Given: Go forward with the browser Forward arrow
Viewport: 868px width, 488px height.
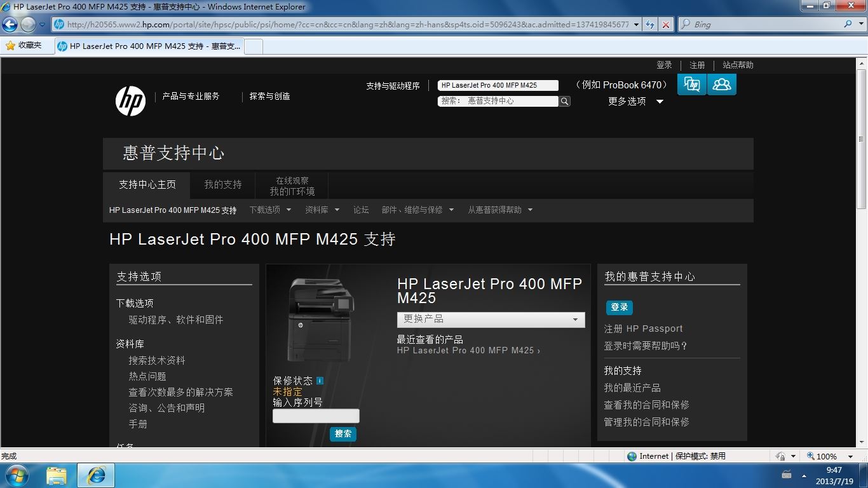Looking at the screenshot, I should coord(27,25).
